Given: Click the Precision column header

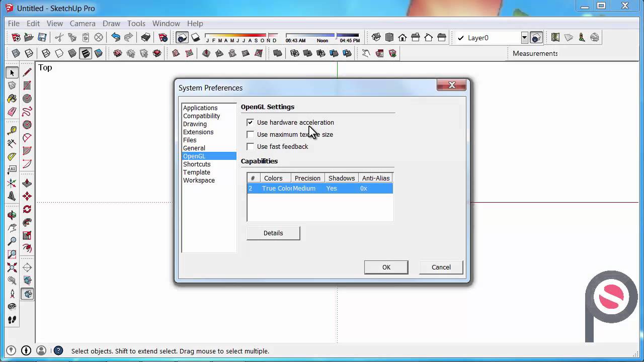Looking at the screenshot, I should pos(307,178).
